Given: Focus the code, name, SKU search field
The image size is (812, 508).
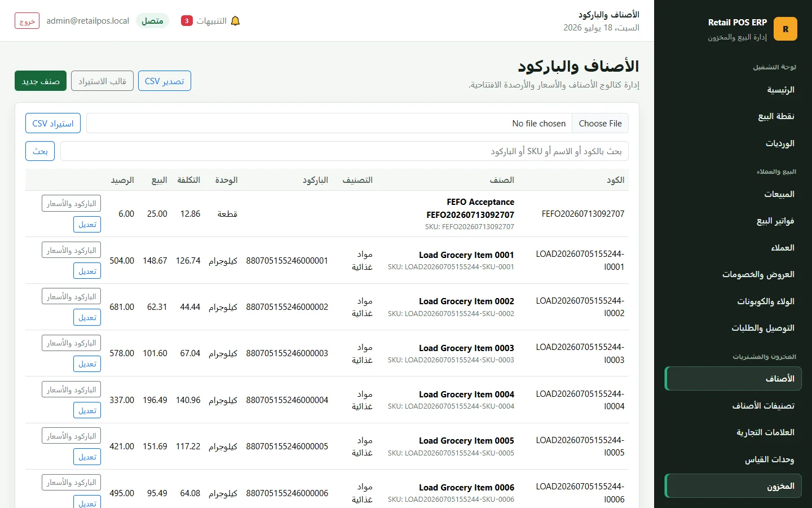Looking at the screenshot, I should coord(345,151).
